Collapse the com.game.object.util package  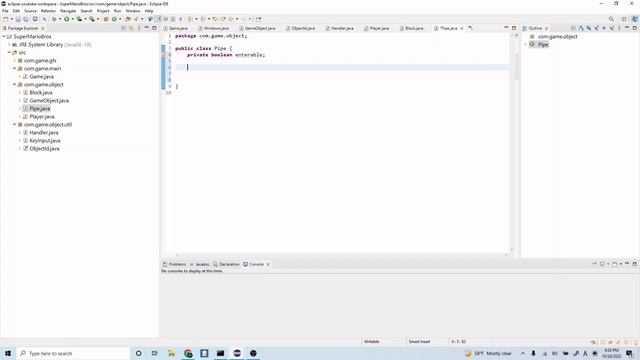(x=14, y=124)
